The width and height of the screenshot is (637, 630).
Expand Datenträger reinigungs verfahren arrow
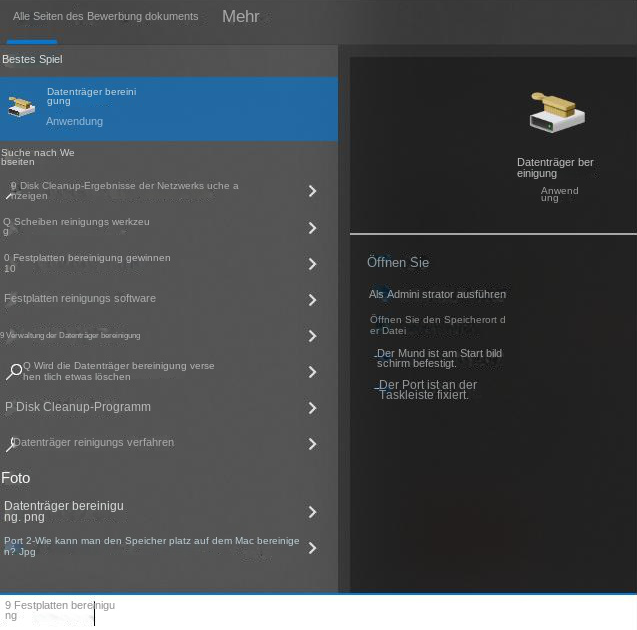312,444
